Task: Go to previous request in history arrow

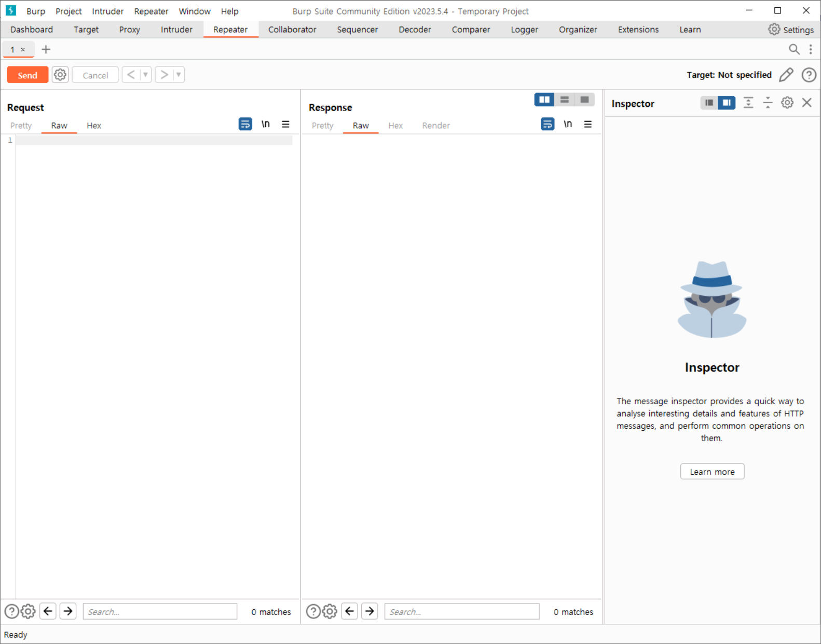Action: [x=131, y=75]
